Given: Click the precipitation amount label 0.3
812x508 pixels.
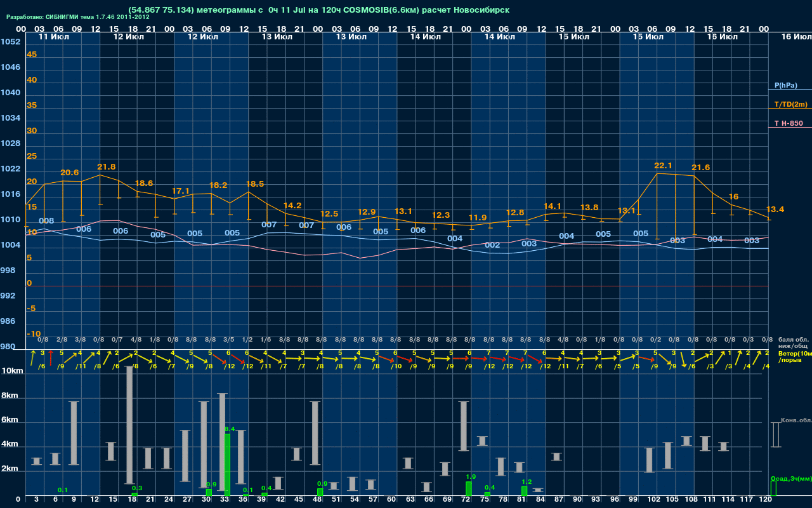Looking at the screenshot, I should 137,488.
